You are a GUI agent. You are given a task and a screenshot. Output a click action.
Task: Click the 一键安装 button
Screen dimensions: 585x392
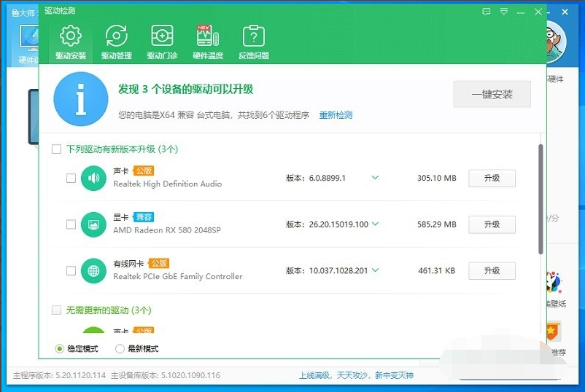492,95
